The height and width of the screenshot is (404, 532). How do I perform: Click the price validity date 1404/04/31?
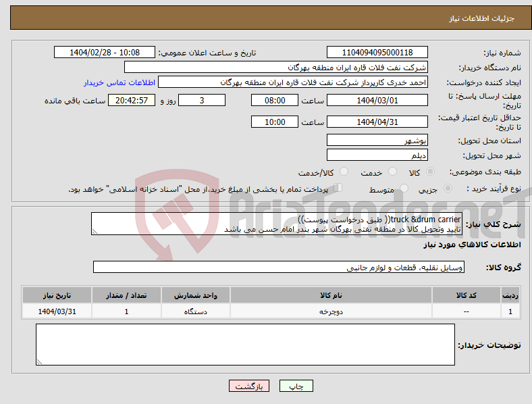click(x=377, y=122)
